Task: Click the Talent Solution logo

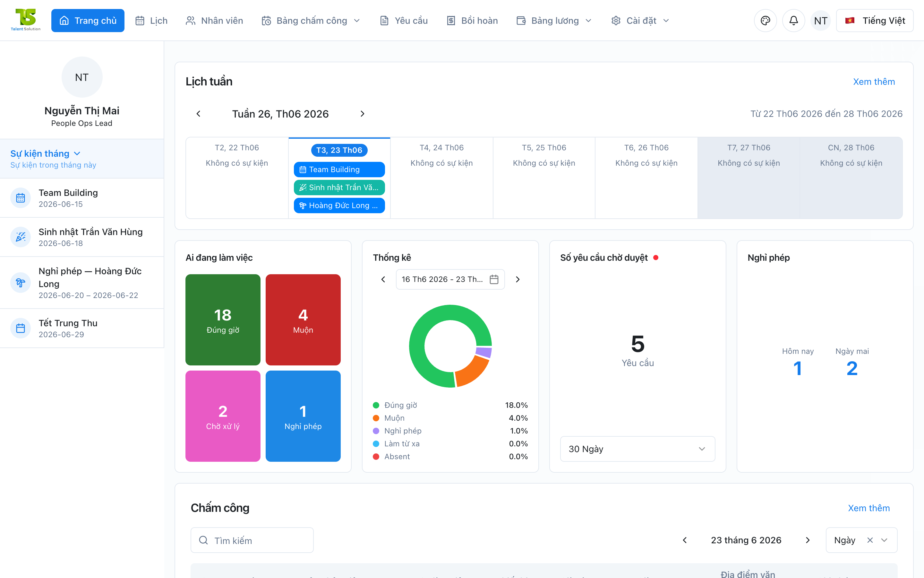Action: click(x=26, y=20)
